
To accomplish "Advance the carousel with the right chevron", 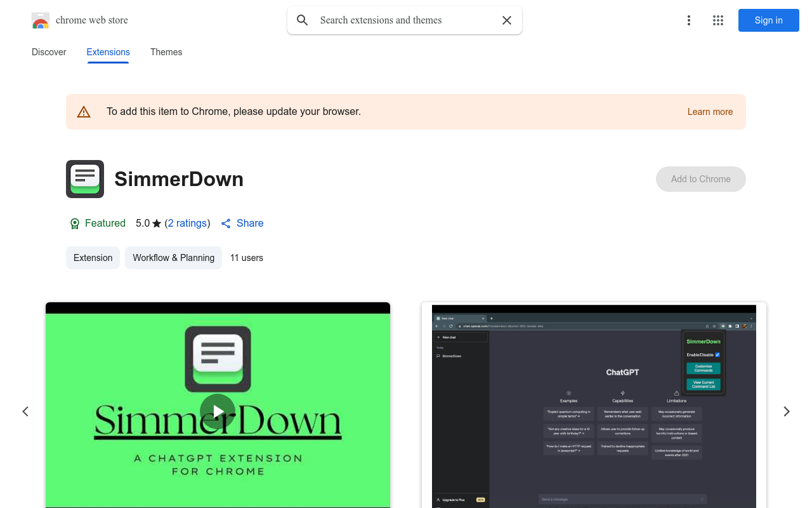I will click(787, 411).
